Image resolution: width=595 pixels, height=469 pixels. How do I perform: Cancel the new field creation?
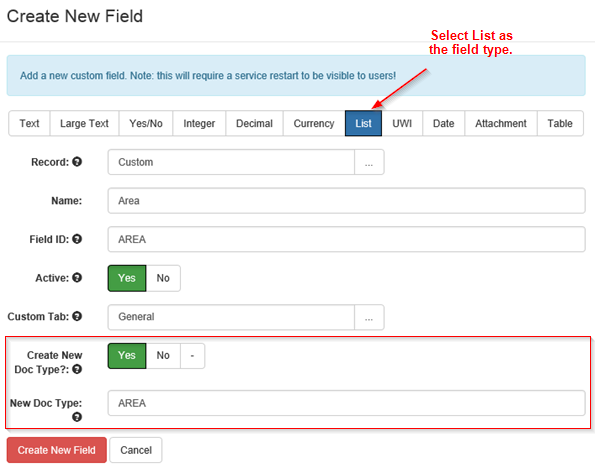click(136, 450)
